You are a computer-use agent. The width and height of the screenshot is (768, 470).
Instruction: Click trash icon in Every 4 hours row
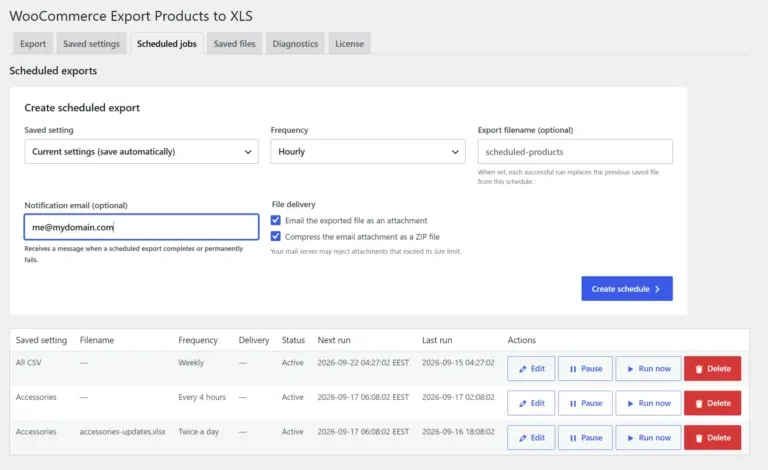[699, 403]
